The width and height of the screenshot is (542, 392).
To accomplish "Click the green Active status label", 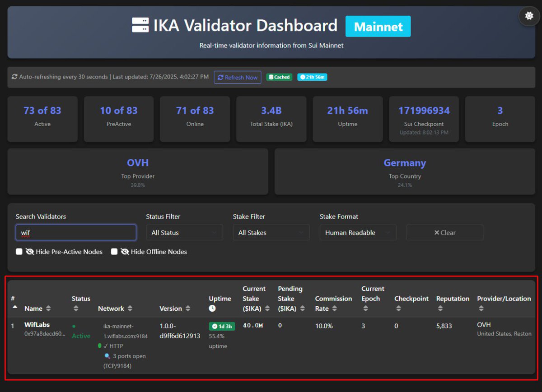I will click(x=81, y=336).
